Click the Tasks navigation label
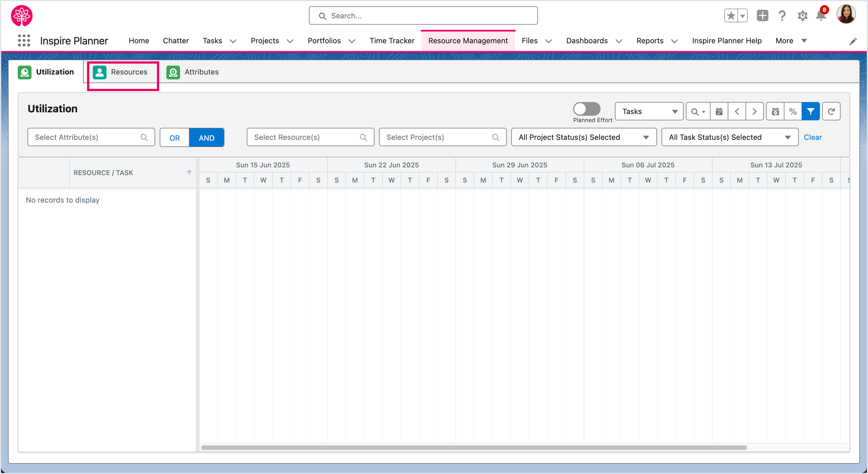Screen dimensions: 868x474 (x=212, y=41)
